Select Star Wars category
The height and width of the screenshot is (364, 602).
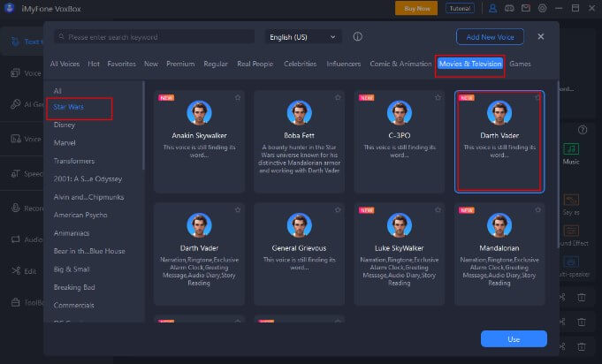pyautogui.click(x=68, y=107)
